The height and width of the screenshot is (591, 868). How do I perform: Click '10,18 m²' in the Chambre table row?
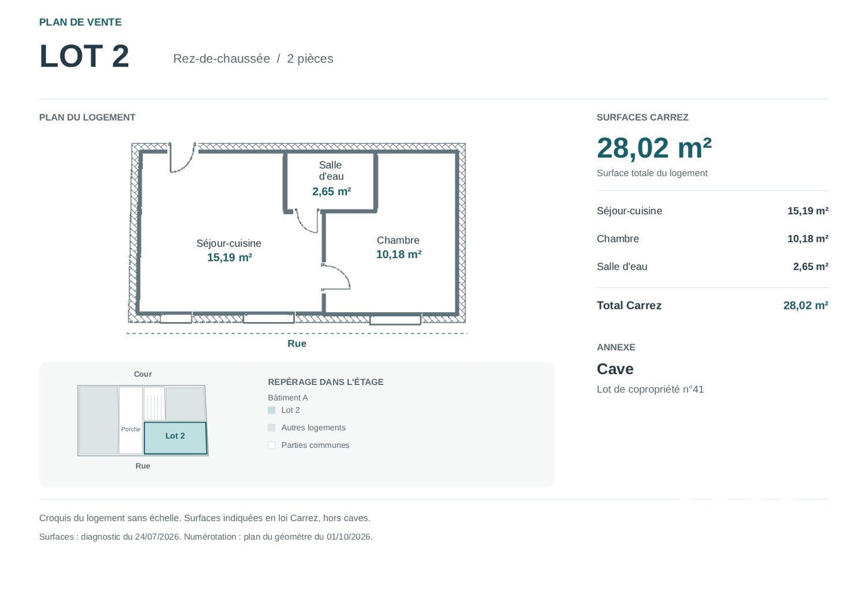808,239
